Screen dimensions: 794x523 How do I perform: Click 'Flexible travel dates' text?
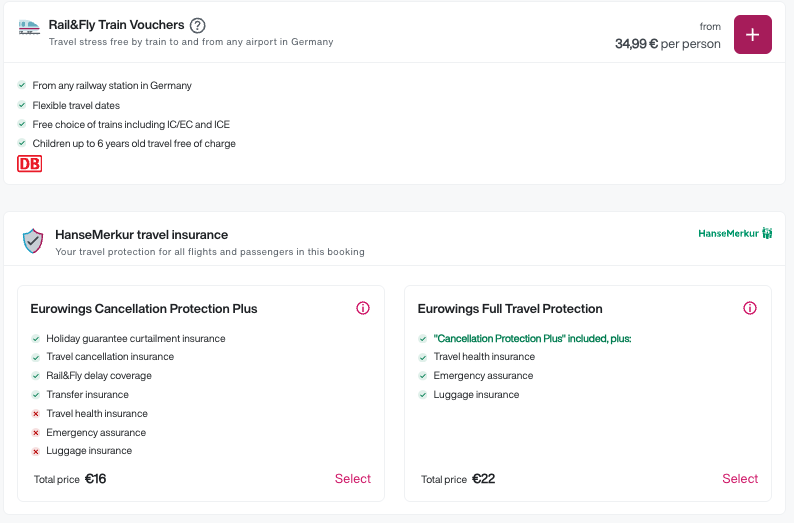pyautogui.click(x=76, y=105)
